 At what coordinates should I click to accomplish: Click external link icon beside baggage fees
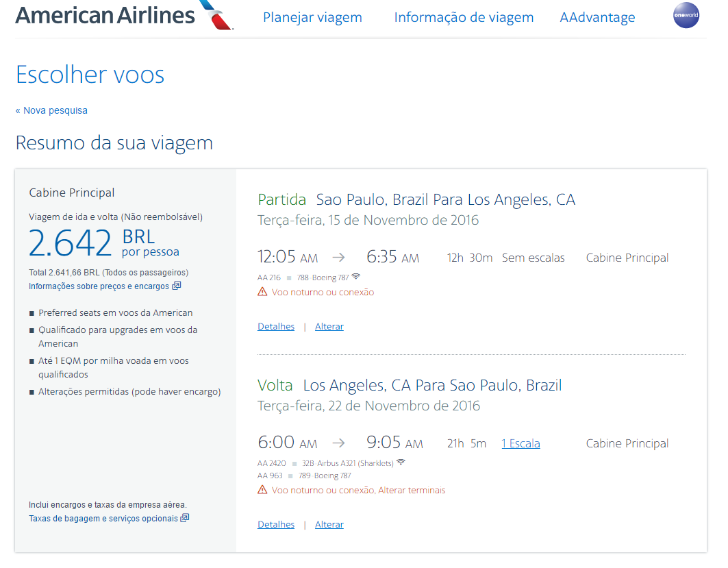tap(184, 518)
